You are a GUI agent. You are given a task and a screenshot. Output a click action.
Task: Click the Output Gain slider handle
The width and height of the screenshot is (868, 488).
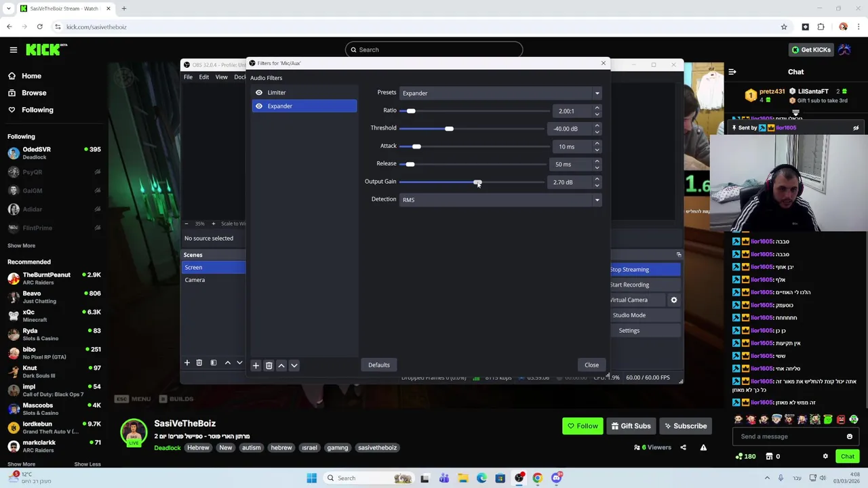pyautogui.click(x=477, y=182)
